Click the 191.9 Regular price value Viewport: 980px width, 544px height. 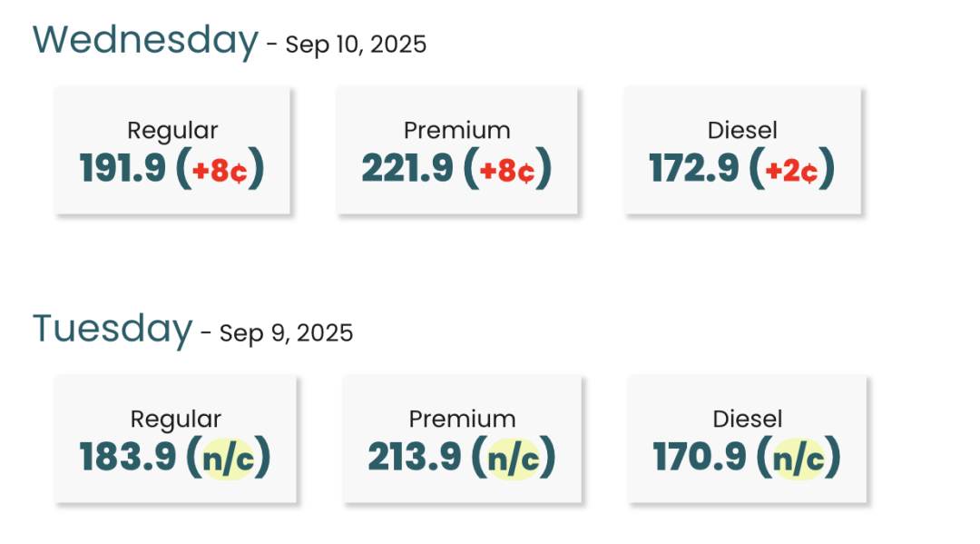coord(122,168)
